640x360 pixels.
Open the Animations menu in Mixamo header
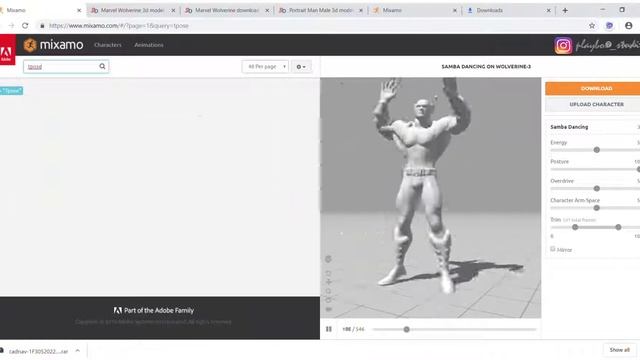point(149,45)
